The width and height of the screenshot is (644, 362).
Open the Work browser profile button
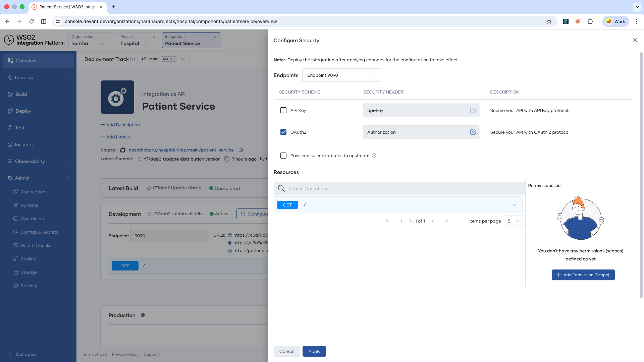point(616,21)
